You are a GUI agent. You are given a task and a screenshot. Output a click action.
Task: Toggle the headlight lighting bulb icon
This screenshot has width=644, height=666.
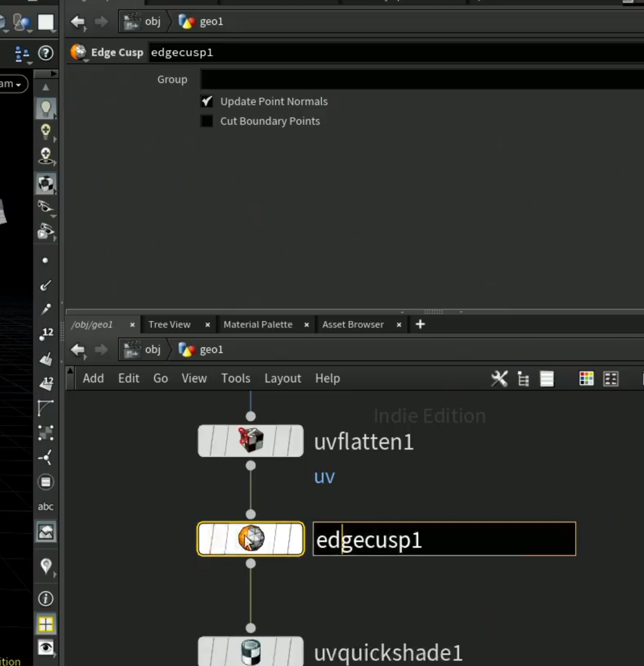[x=45, y=108]
